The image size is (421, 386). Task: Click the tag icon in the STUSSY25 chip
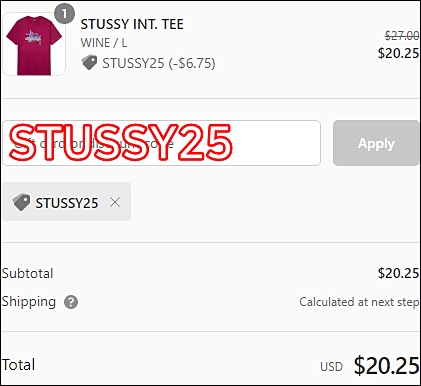click(22, 202)
